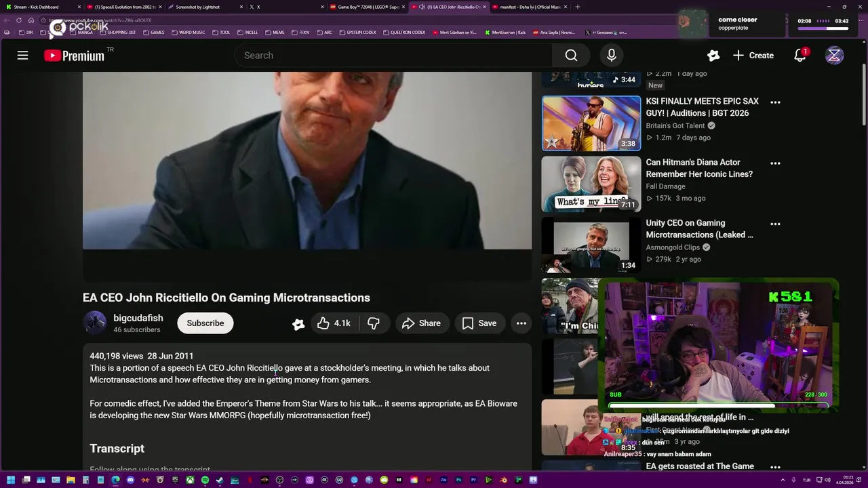Open the account avatar menu
868x488 pixels.
click(834, 56)
